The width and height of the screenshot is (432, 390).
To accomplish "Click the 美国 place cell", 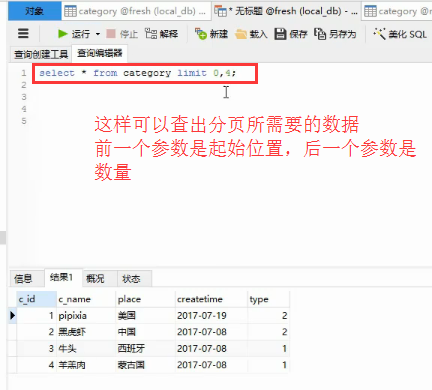I will click(145, 315).
